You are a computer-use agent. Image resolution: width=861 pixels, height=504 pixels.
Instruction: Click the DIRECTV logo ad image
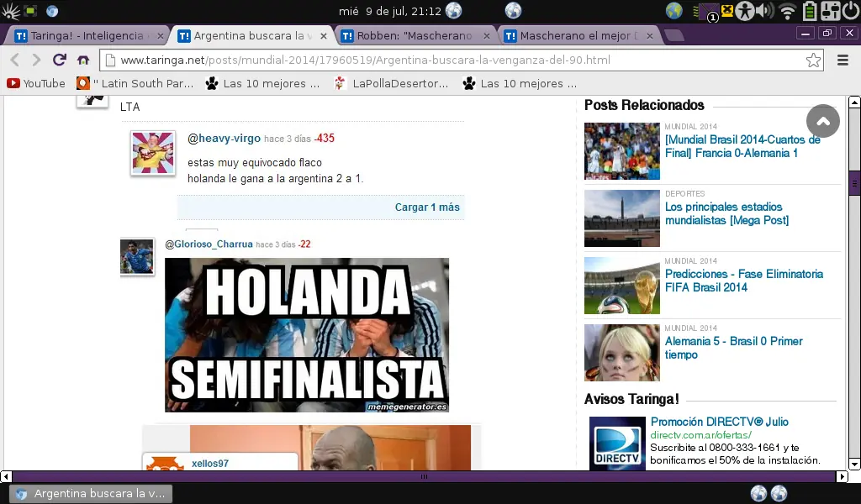(617, 444)
